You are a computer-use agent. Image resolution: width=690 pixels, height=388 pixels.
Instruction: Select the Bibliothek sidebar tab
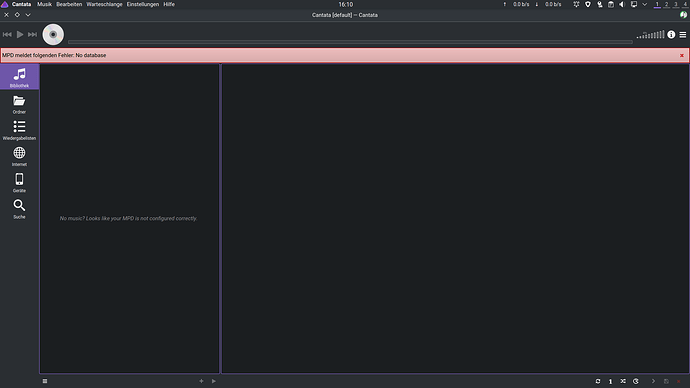coord(19,77)
